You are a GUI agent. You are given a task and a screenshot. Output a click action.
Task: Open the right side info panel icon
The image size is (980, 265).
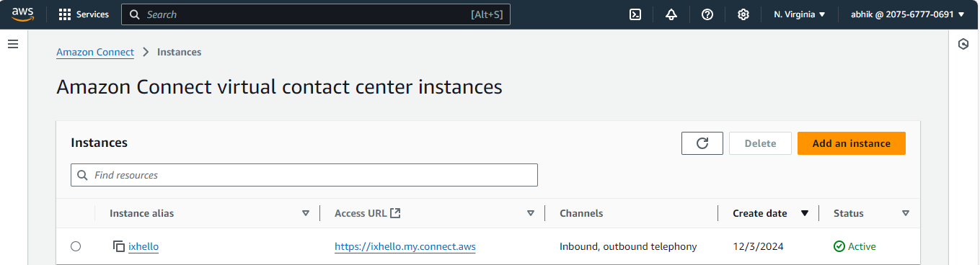[x=963, y=45]
